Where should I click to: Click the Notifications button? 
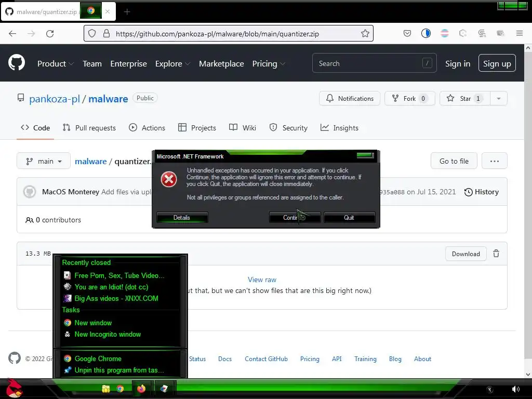click(350, 98)
